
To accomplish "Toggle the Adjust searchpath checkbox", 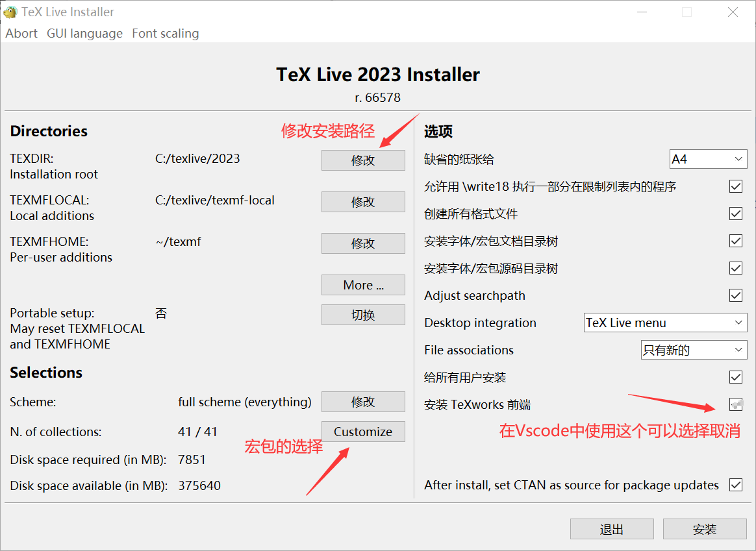I will [736, 295].
